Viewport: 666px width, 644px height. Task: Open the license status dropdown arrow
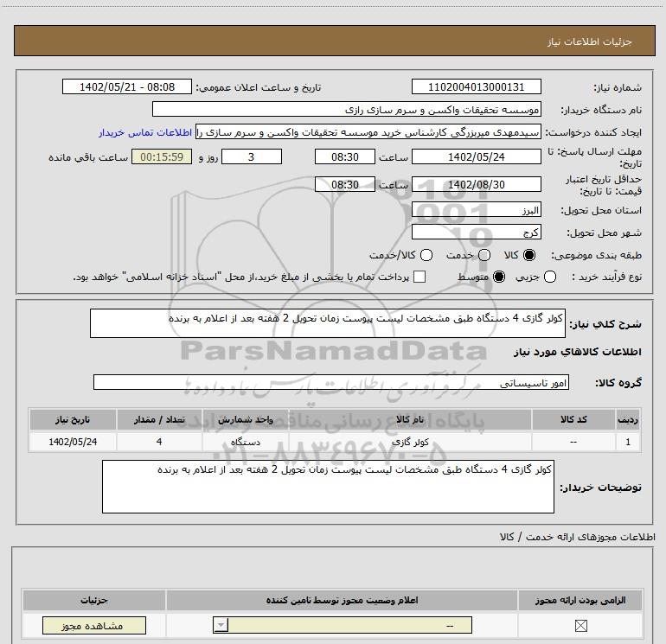coord(221,625)
